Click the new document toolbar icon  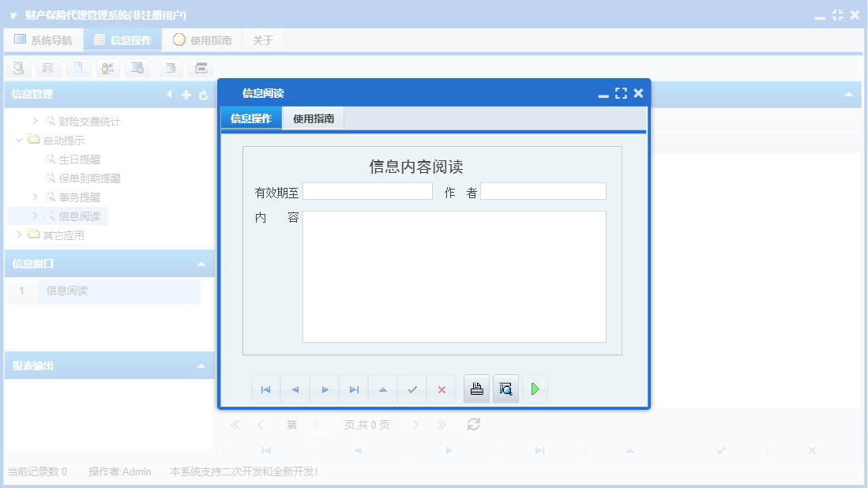77,68
